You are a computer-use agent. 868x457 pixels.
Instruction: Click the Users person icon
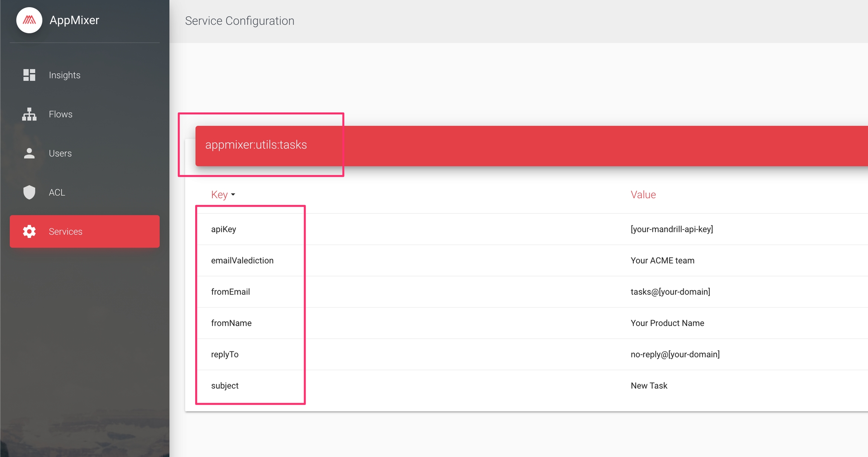click(x=29, y=153)
